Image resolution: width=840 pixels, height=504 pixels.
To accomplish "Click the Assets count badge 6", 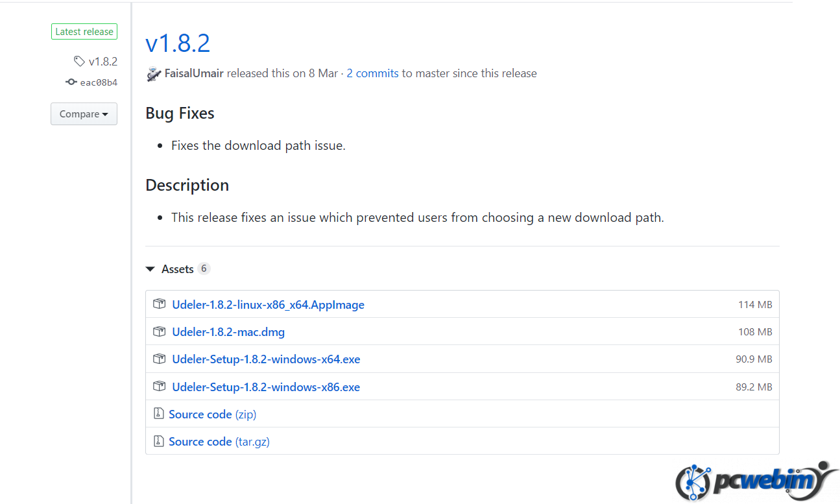I will (204, 269).
